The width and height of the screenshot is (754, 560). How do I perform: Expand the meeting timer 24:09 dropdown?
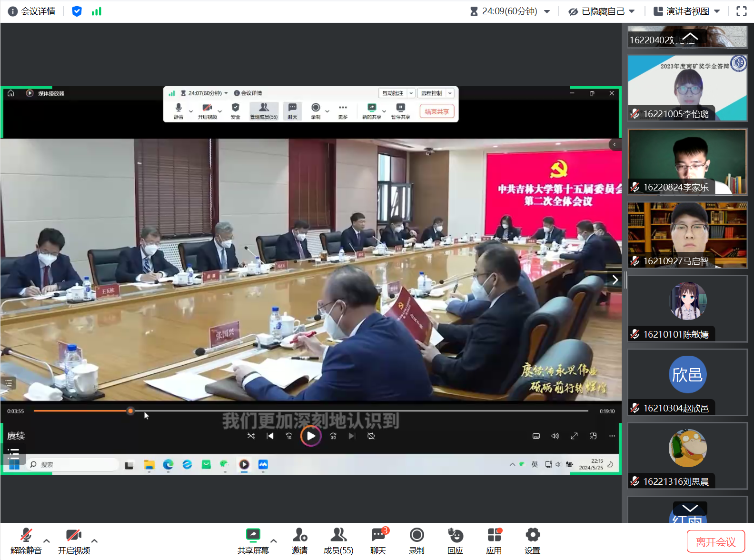tap(547, 11)
